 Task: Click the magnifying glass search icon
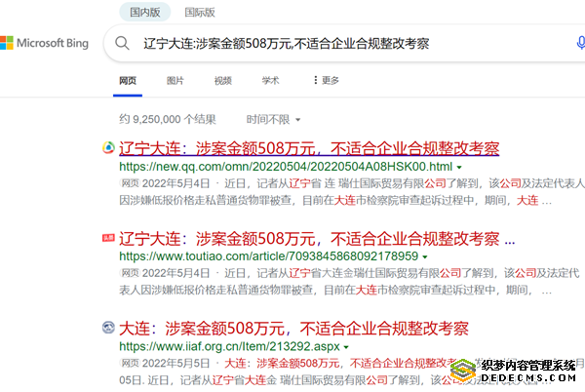(x=124, y=44)
